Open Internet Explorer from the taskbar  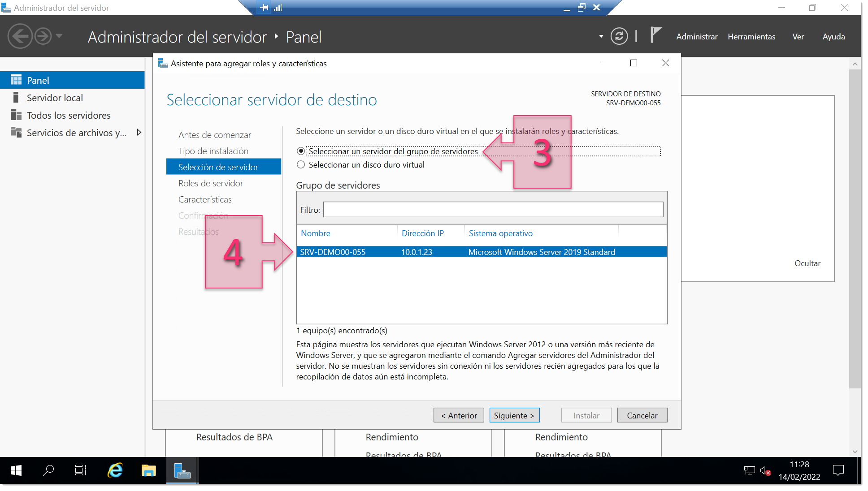[x=114, y=470]
